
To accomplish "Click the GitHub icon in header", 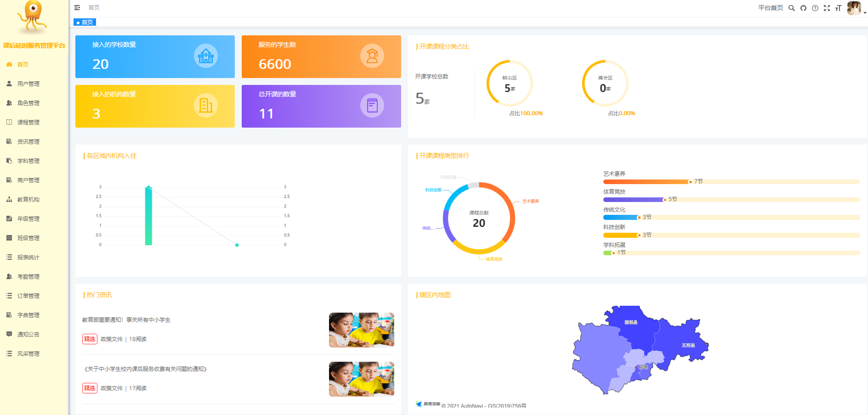I will coord(803,8).
